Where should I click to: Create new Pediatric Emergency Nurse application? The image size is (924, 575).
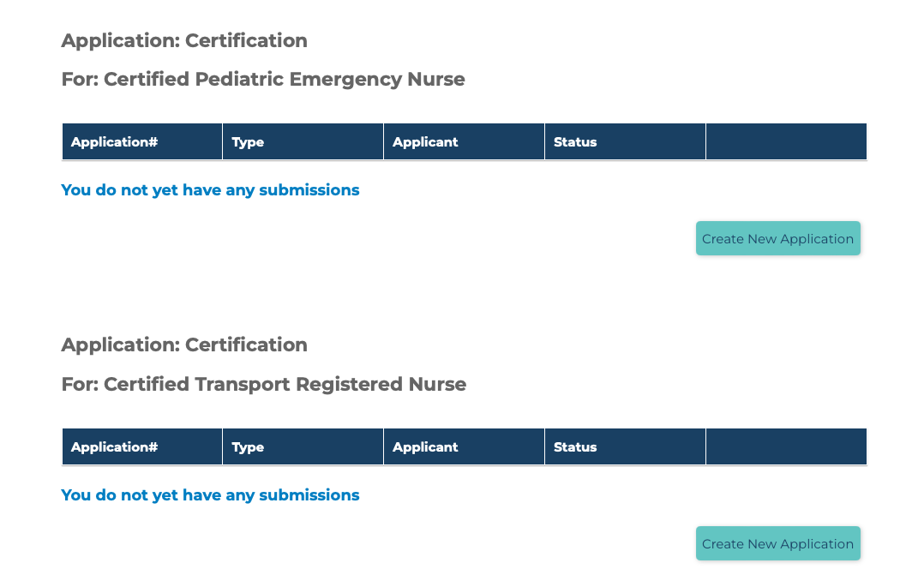(x=777, y=238)
